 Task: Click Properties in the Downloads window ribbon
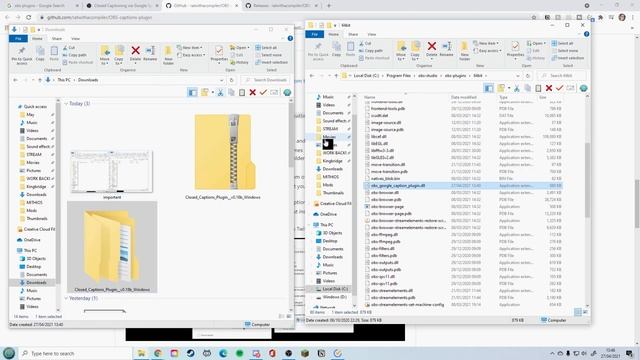tap(219, 54)
